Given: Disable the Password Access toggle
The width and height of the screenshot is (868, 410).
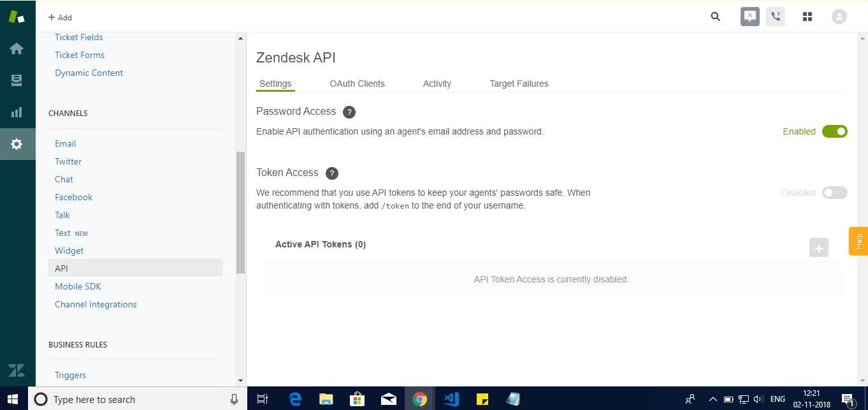Looking at the screenshot, I should pyautogui.click(x=835, y=131).
